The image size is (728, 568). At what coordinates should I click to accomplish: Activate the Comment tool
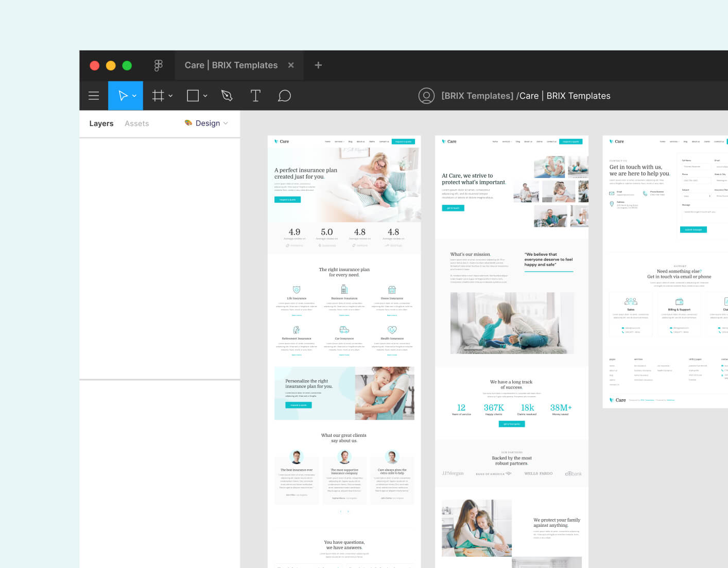coord(285,96)
